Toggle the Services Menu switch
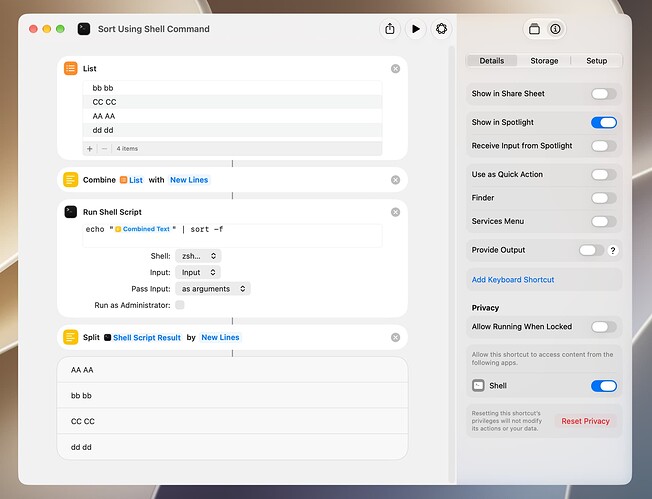Image resolution: width=652 pixels, height=499 pixels. [604, 222]
